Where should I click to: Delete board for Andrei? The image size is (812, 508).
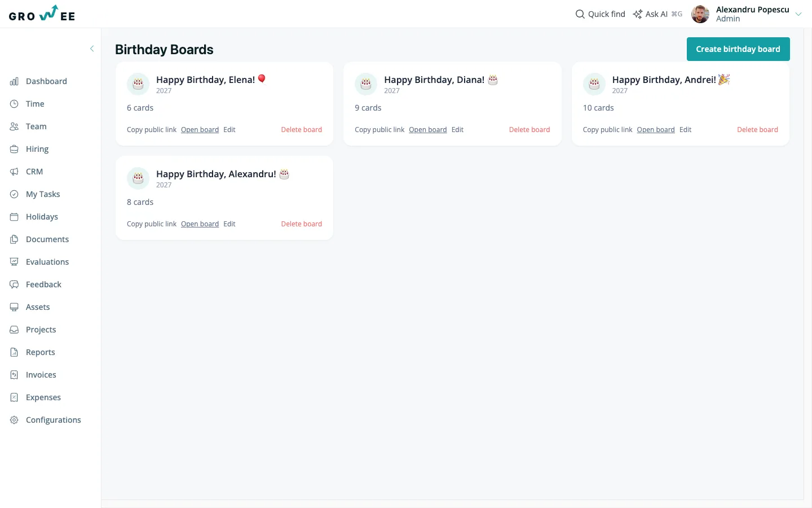tap(757, 130)
